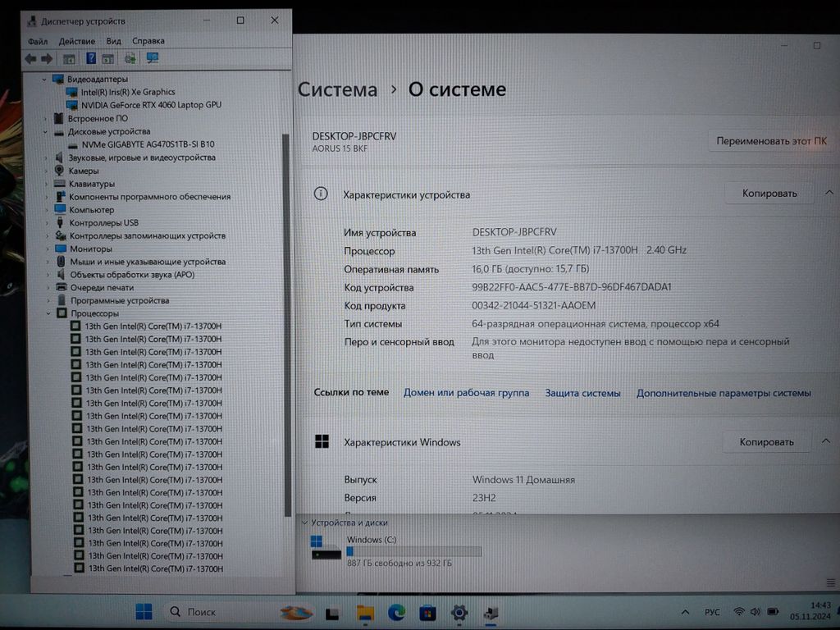Click the Device Manager vertical scrollbar
Image resolution: width=840 pixels, height=630 pixels.
(x=286, y=328)
